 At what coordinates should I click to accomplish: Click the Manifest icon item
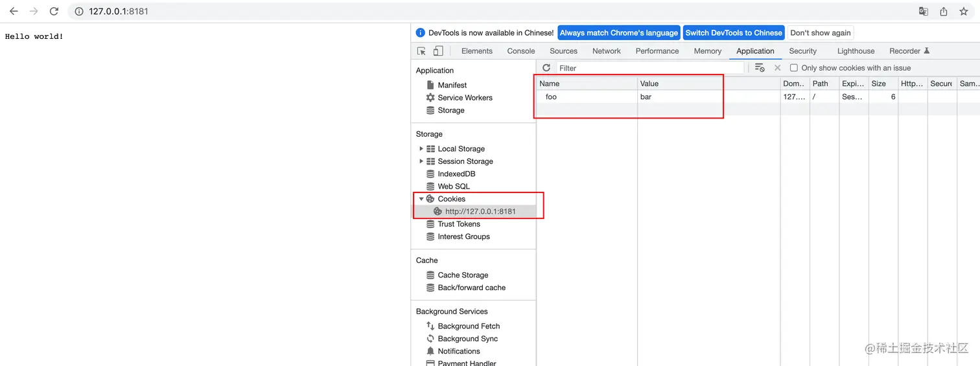[430, 85]
